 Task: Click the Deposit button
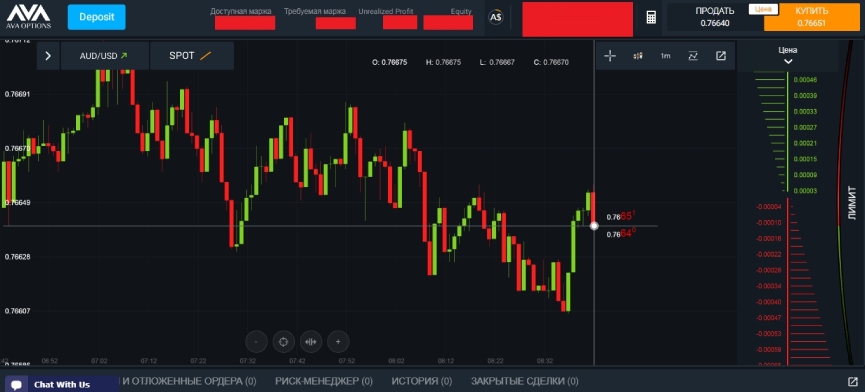[97, 17]
